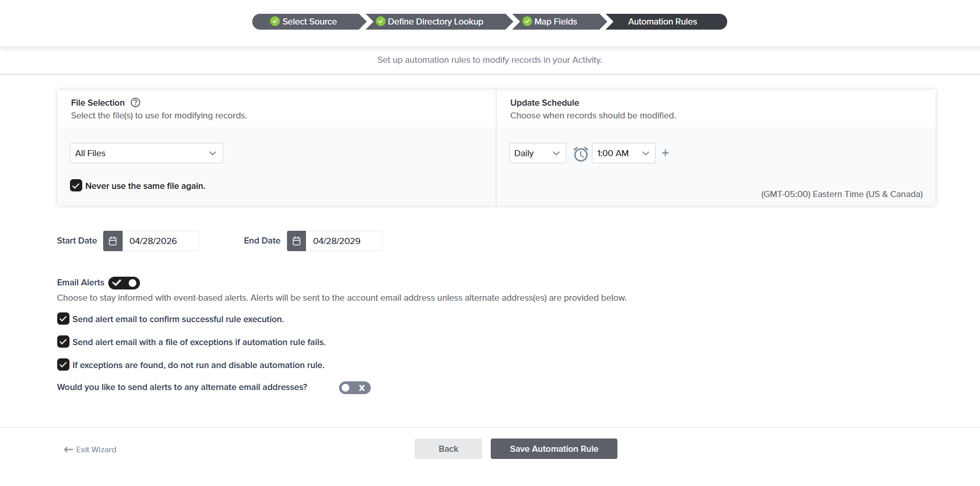Go to Define Directory Lookup step
This screenshot has height=486, width=980.
435,21
